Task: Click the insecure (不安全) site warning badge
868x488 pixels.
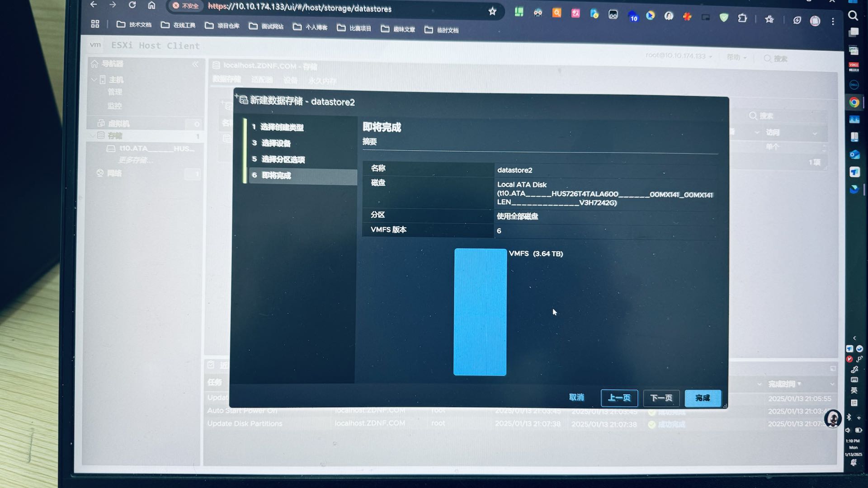Action: click(x=185, y=6)
